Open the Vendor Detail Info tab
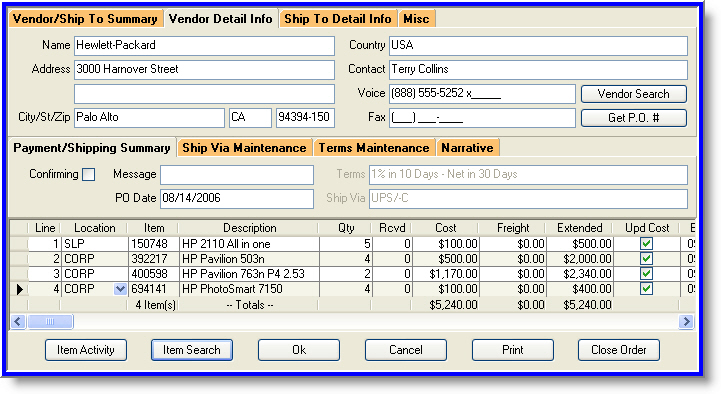This screenshot has width=721, height=394. click(x=221, y=19)
